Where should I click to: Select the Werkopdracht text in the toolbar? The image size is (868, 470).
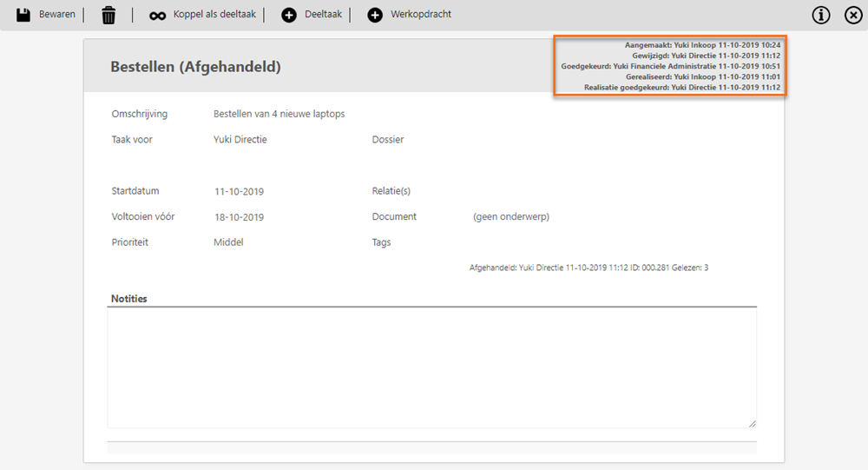421,15
